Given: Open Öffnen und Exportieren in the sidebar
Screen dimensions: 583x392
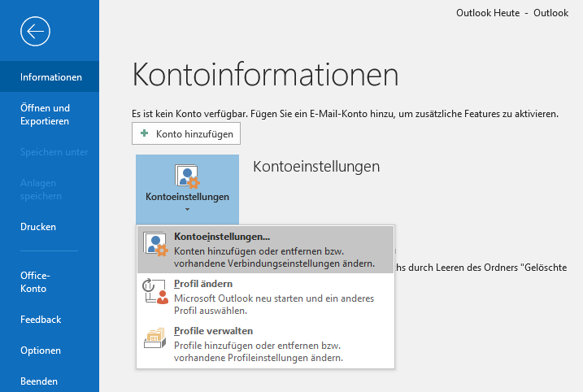Looking at the screenshot, I should [x=50, y=115].
